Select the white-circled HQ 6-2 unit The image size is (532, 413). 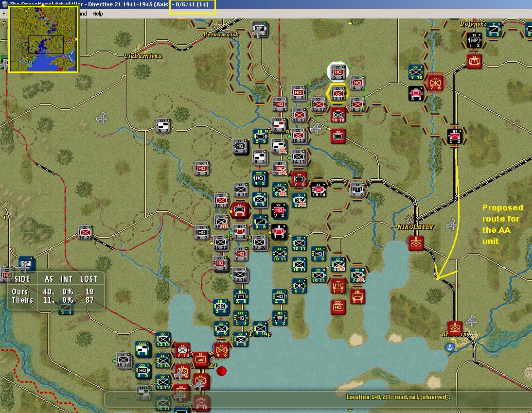(337, 72)
